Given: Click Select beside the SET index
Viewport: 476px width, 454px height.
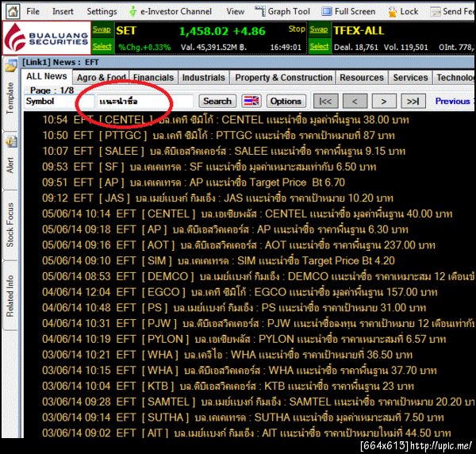Looking at the screenshot, I should (102, 46).
